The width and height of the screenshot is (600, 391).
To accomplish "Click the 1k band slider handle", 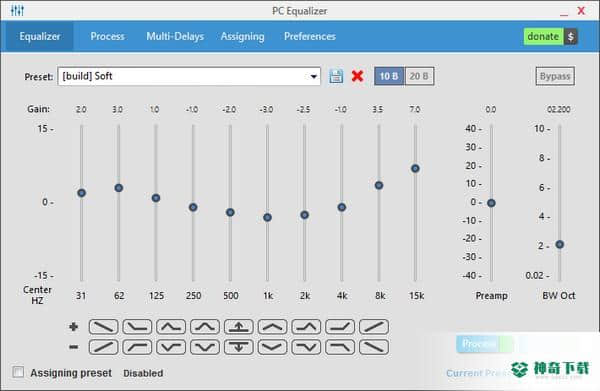I will point(267,217).
